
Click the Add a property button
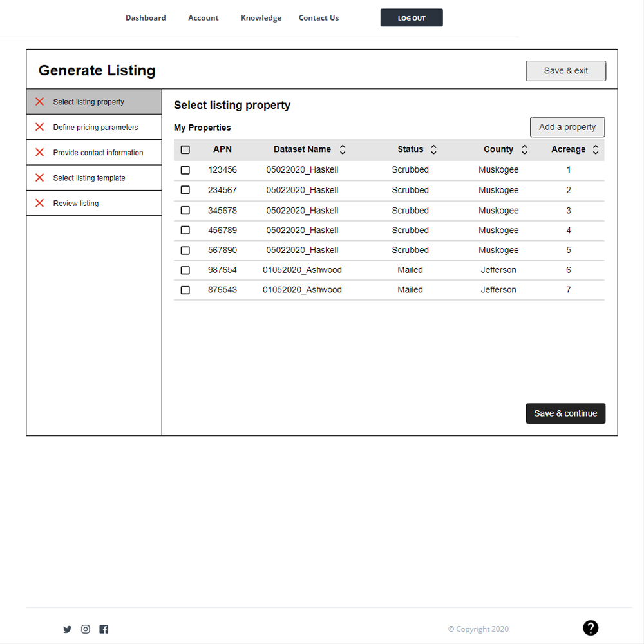tap(567, 127)
